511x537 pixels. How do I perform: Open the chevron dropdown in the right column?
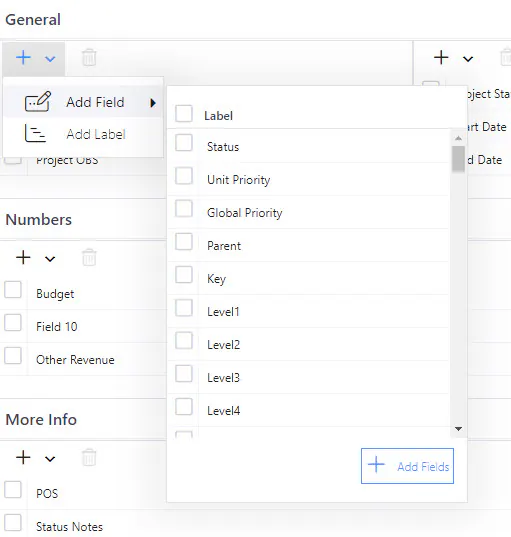click(x=468, y=59)
